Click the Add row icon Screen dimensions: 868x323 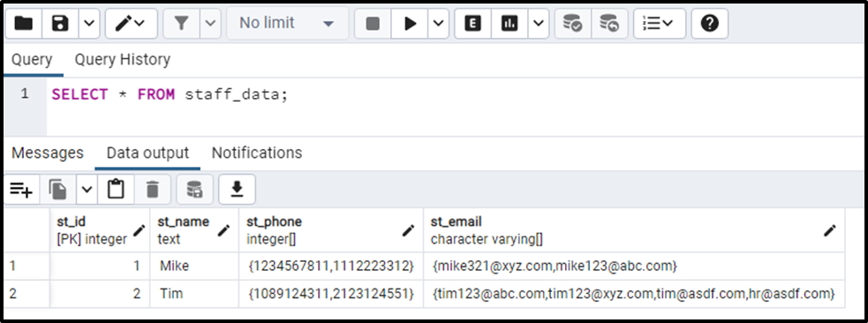coord(22,190)
